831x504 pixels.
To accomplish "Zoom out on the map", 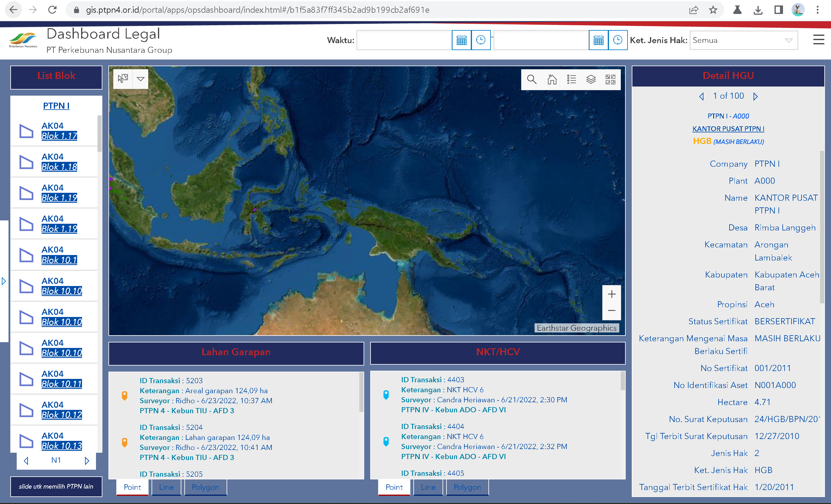I will [611, 311].
